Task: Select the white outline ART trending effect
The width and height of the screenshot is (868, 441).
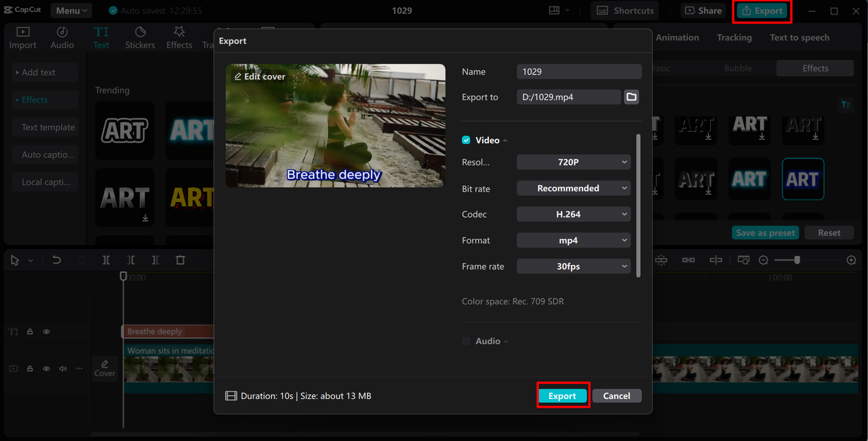Action: [x=125, y=130]
